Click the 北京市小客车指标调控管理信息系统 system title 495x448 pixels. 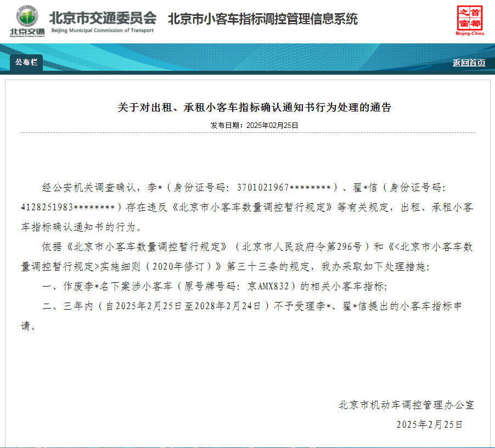tap(263, 19)
